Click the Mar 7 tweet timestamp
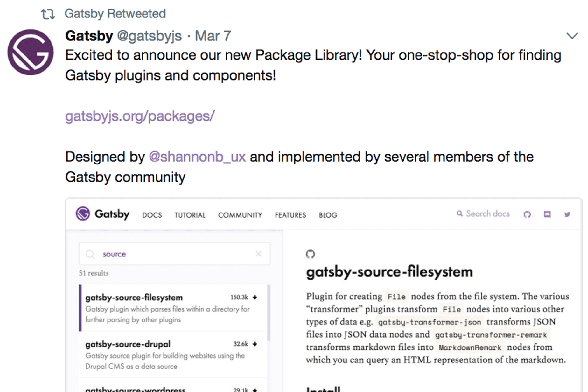Screen dimensions: 588x392 pos(213,36)
